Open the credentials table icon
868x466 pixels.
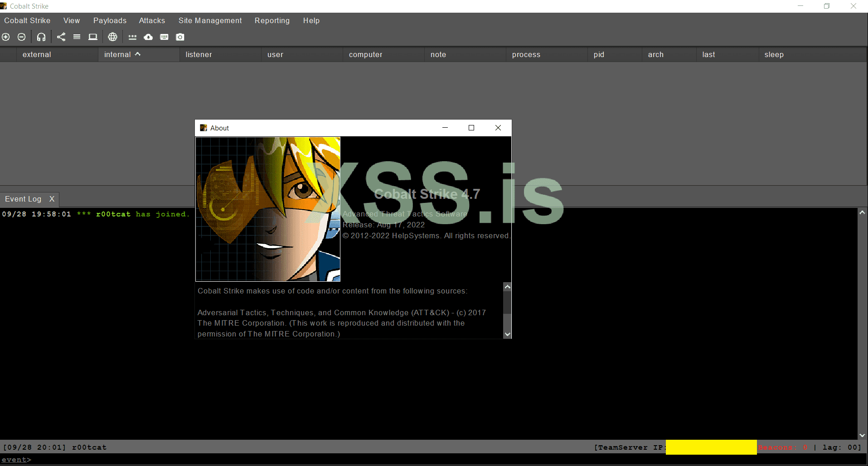click(x=132, y=37)
